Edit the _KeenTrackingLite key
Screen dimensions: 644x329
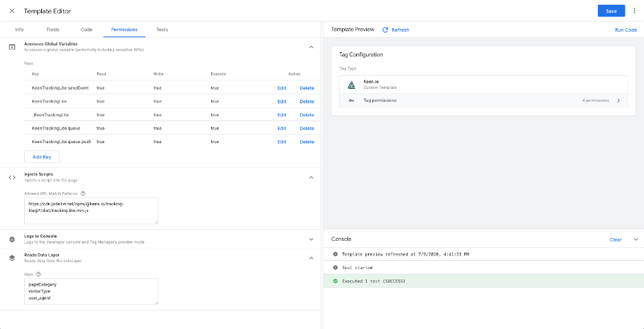(x=282, y=115)
